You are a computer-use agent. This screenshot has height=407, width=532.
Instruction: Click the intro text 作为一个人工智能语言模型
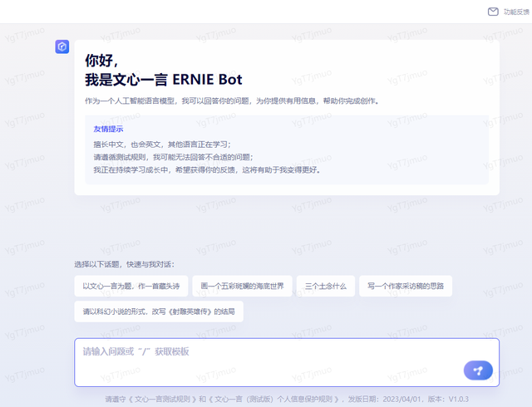pyautogui.click(x=232, y=101)
